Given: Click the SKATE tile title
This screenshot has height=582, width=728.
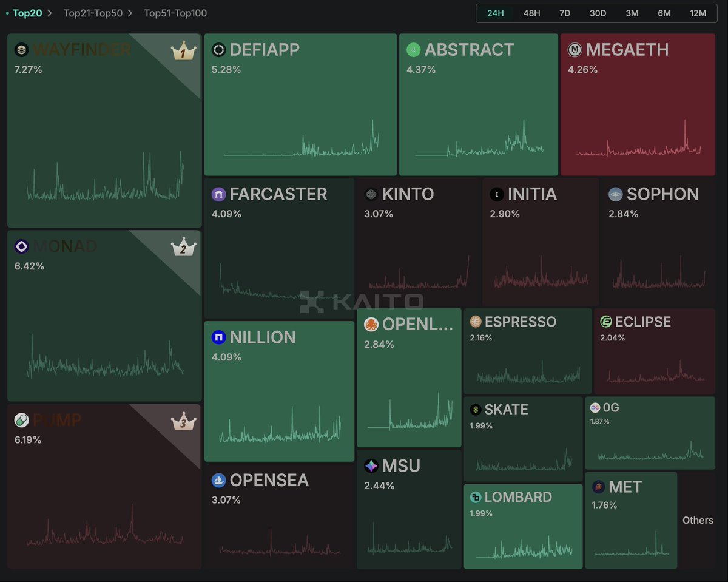Looking at the screenshot, I should coord(507,410).
